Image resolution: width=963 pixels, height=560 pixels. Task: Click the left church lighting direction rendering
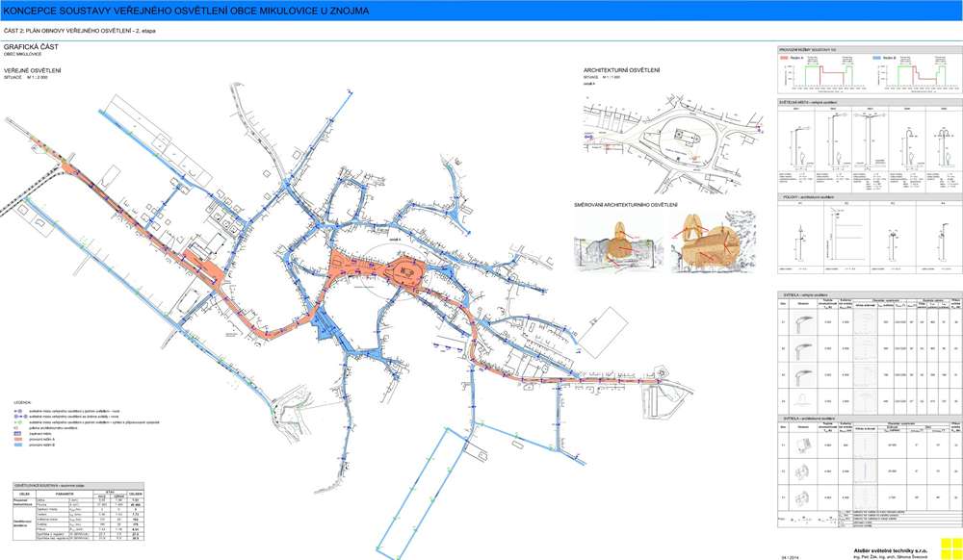[616, 240]
